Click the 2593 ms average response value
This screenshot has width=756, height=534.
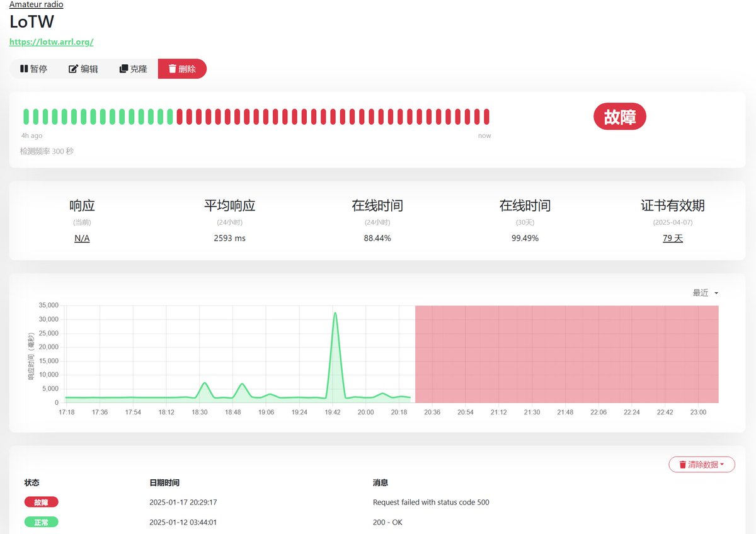click(230, 238)
